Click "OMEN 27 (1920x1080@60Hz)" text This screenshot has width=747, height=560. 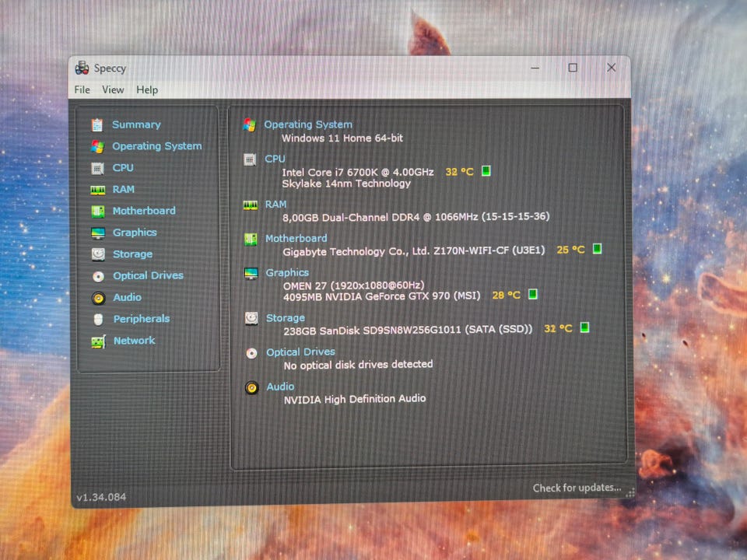click(354, 285)
